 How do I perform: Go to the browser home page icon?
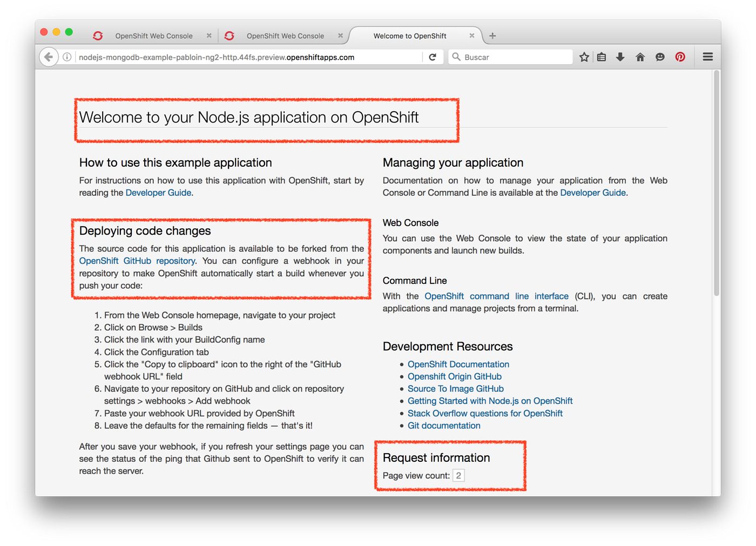[640, 57]
